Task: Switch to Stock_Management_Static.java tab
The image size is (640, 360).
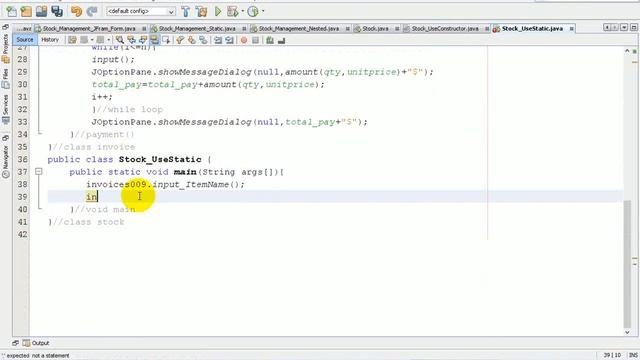Action: tap(197, 29)
